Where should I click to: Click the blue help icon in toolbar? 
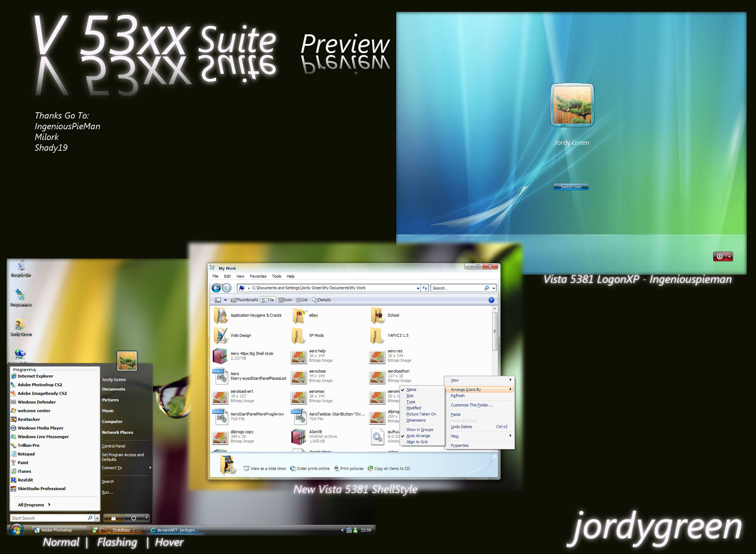(x=491, y=300)
